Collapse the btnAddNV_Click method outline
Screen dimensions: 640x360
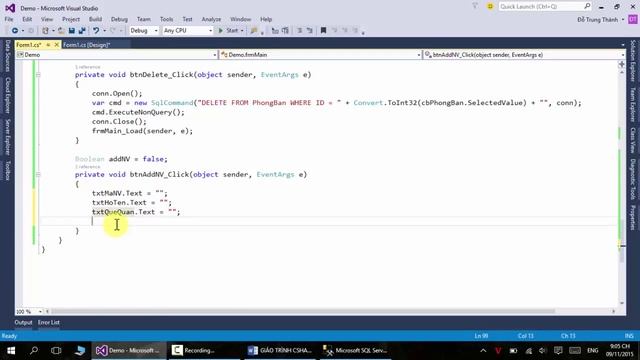(x=38, y=174)
